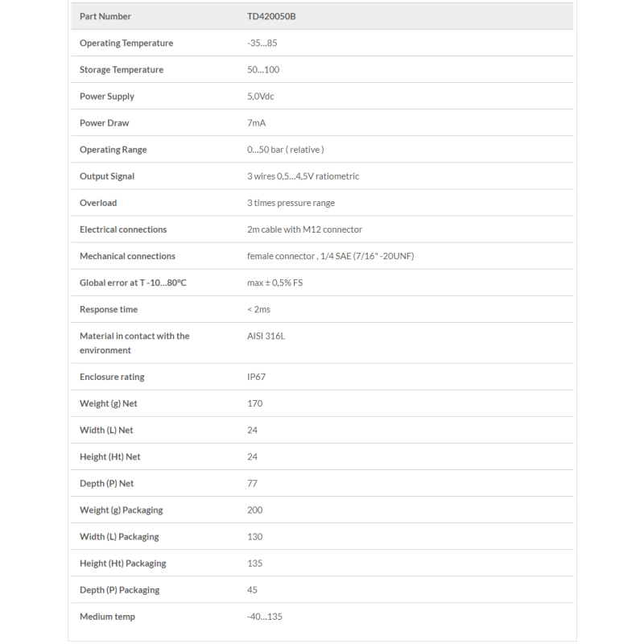Viewport: 644px width, 644px height.
Task: Select the Mechanical connections SAE value
Action: [x=330, y=256]
